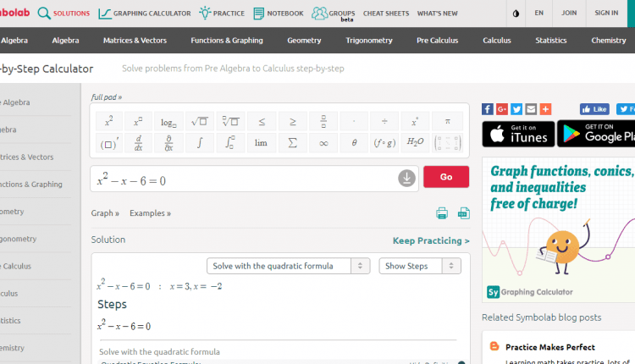Click the printer icon
This screenshot has width=635, height=364.
click(x=442, y=213)
